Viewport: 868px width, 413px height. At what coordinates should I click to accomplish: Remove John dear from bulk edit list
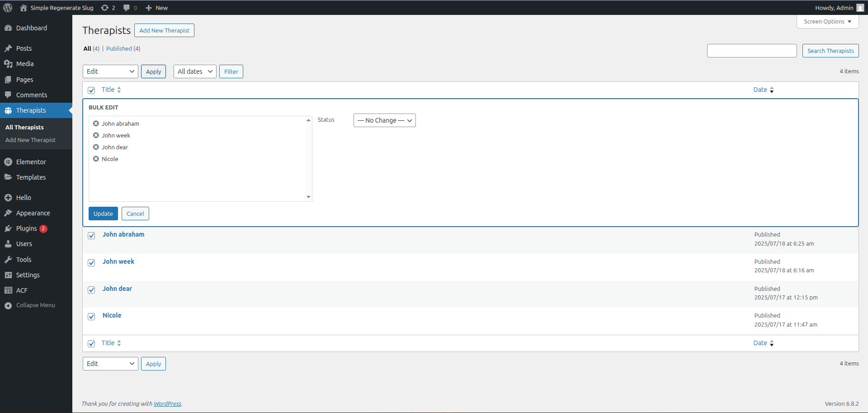(x=96, y=147)
